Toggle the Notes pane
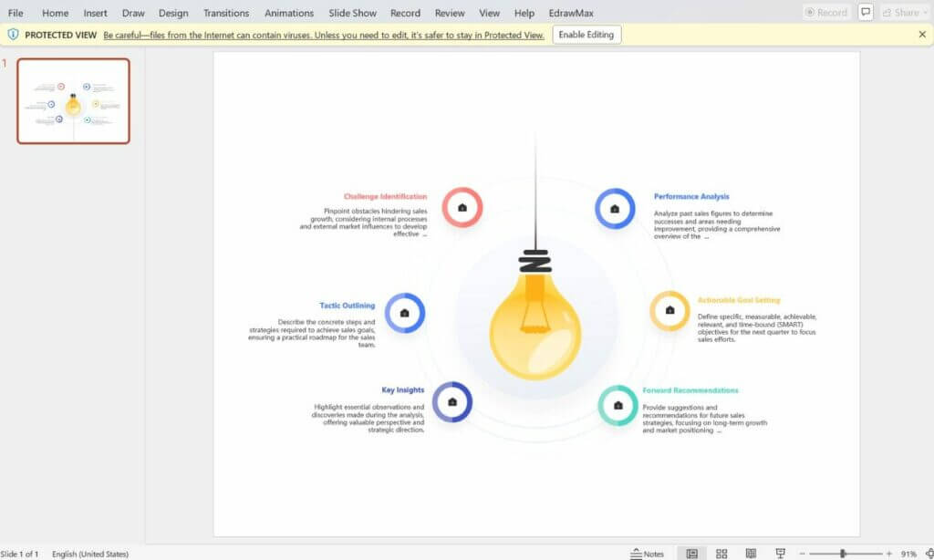The width and height of the screenshot is (934, 560). [x=647, y=554]
